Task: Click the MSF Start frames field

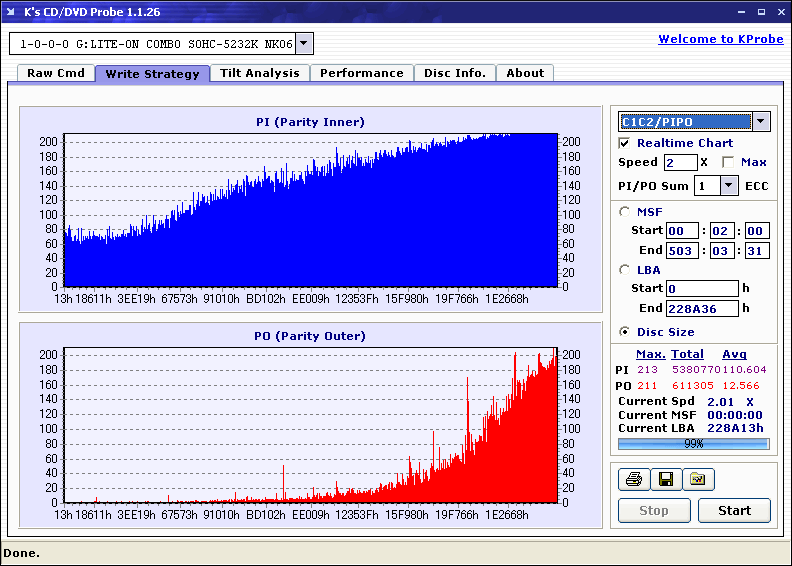Action: 757,231
